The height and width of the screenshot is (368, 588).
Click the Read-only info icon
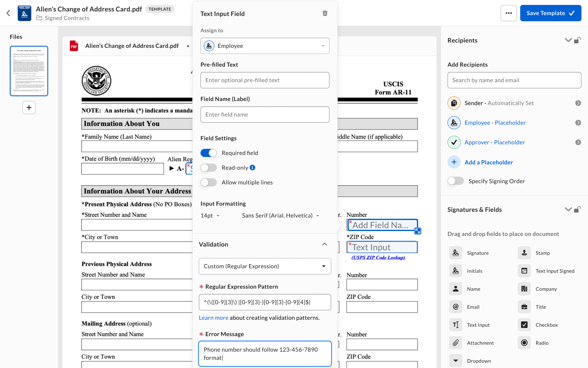252,168
